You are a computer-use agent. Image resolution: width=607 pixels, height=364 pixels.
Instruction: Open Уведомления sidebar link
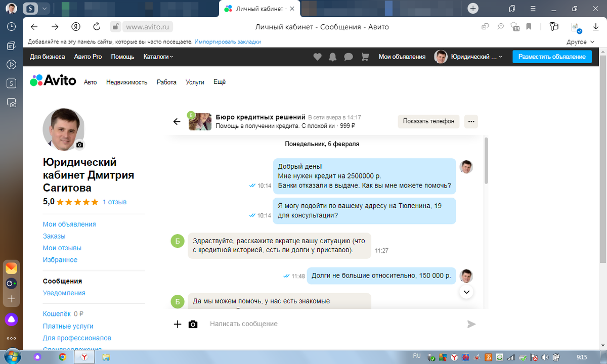point(64,293)
